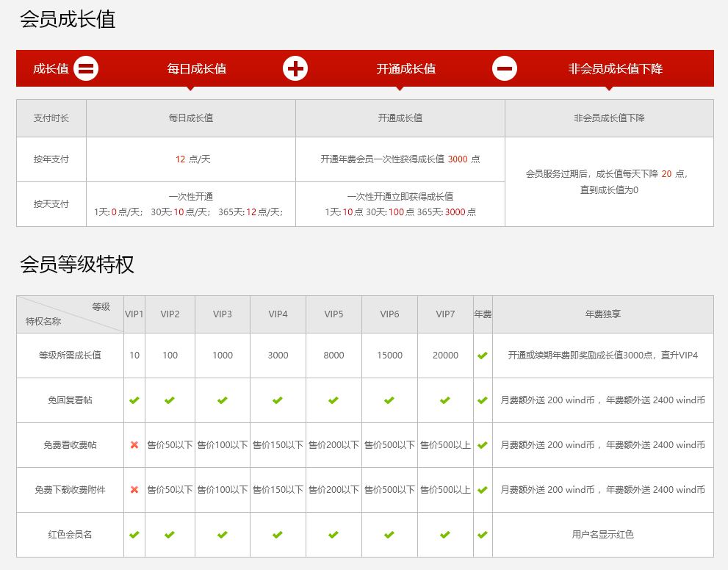Image resolution: width=728 pixels, height=570 pixels.
Task: Click VIP1 green check in 免回复看帖 row
Action: pyautogui.click(x=134, y=400)
